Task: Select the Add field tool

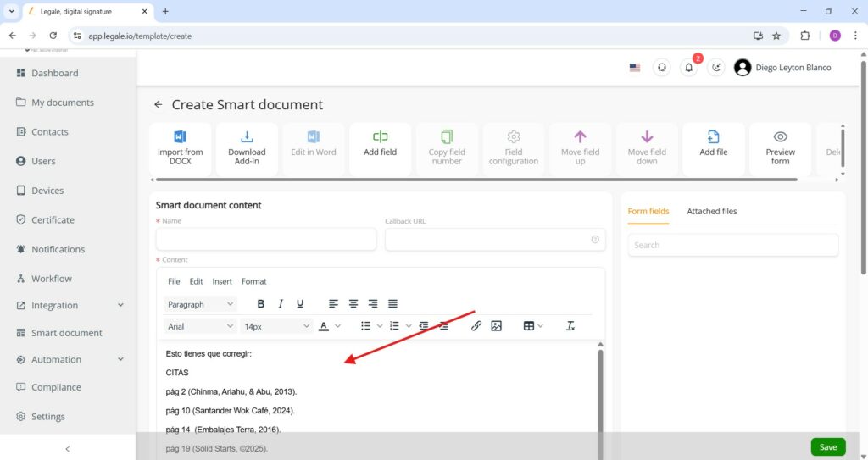Action: [x=381, y=149]
